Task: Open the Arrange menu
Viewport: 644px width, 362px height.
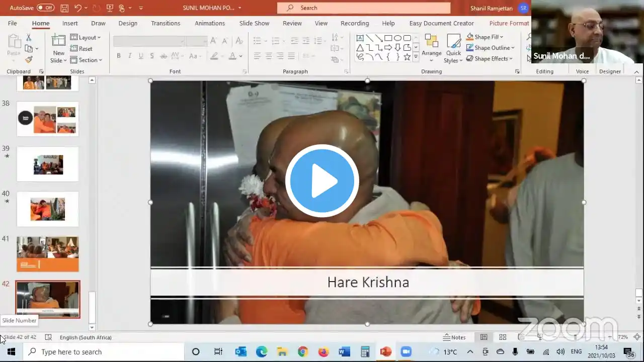Action: pos(431,48)
